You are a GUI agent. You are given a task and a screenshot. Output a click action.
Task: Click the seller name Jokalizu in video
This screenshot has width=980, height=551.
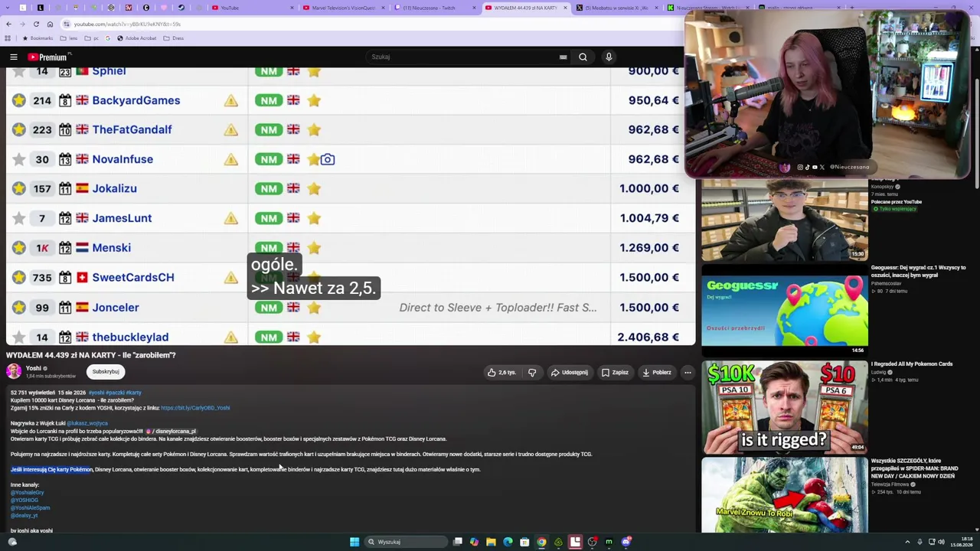tap(115, 188)
